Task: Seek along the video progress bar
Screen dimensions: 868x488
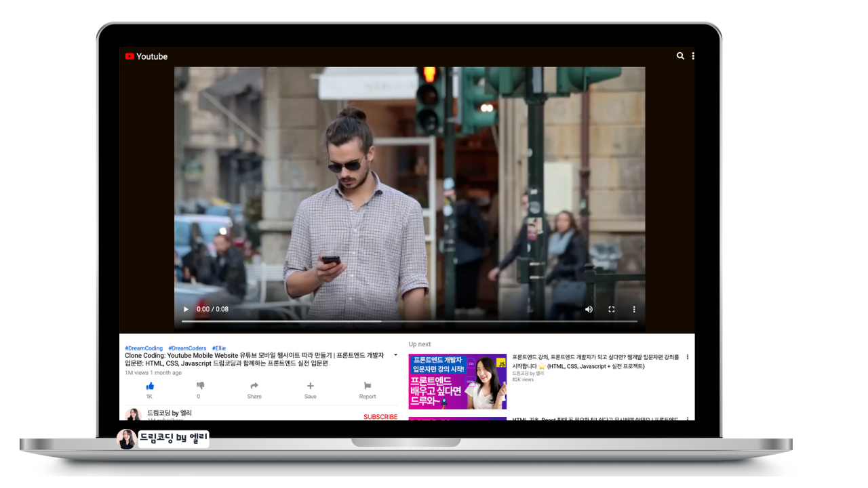Action: [x=410, y=321]
